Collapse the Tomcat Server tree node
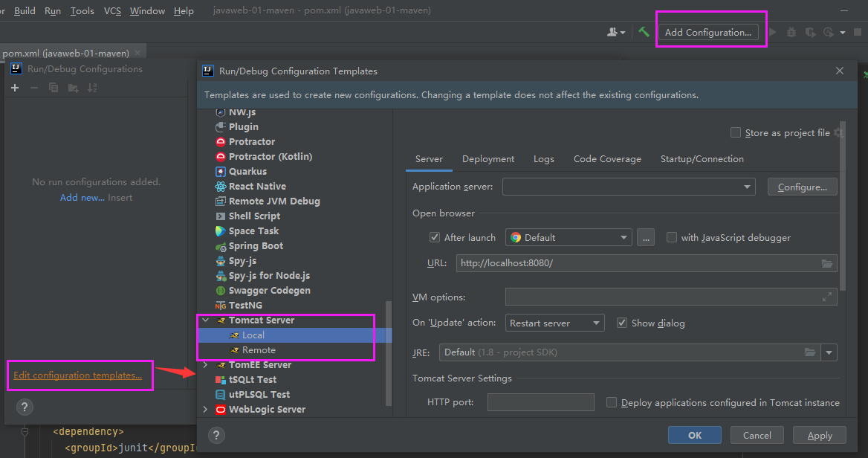Viewport: 868px width, 458px height. pyautogui.click(x=205, y=320)
